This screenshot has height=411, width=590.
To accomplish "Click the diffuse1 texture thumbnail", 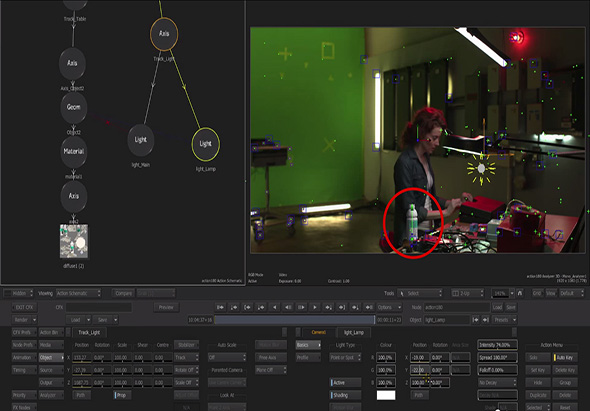I will [74, 241].
